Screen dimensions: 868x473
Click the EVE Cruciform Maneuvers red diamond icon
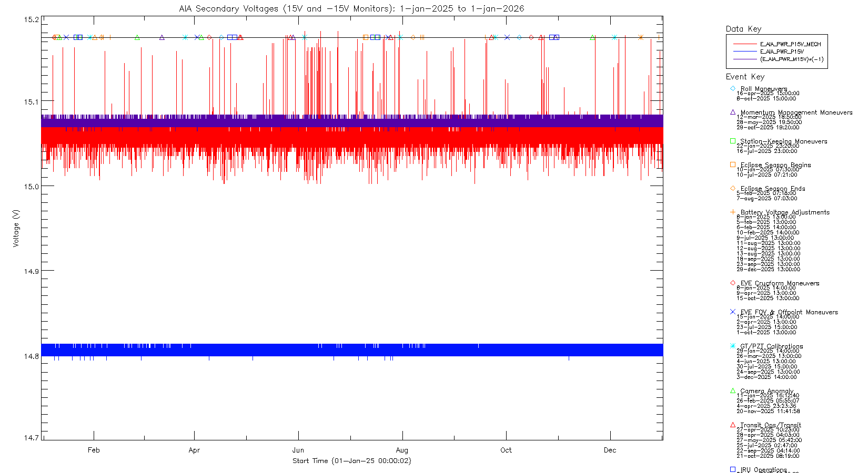(x=733, y=283)
